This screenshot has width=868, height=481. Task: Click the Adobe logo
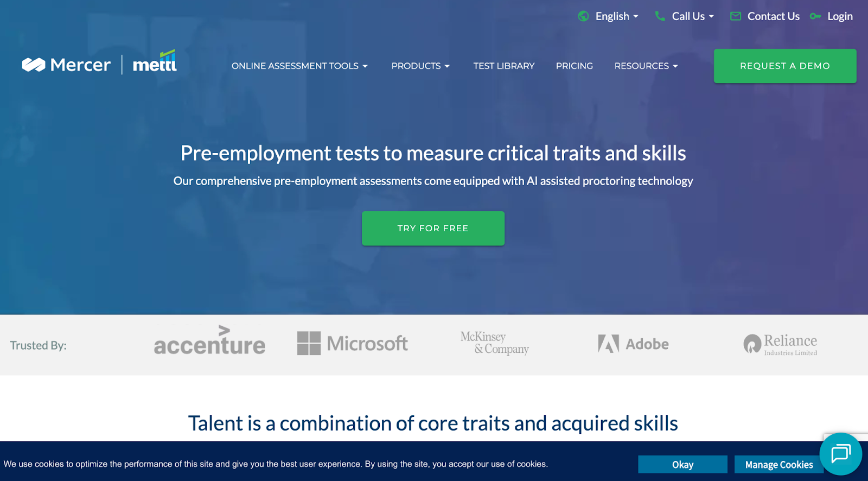[633, 344]
